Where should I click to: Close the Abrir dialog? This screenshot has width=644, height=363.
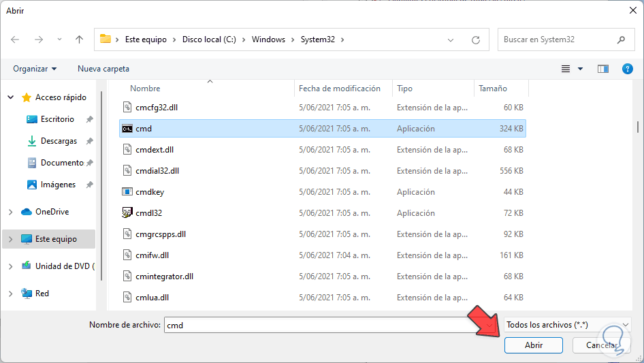(633, 10)
